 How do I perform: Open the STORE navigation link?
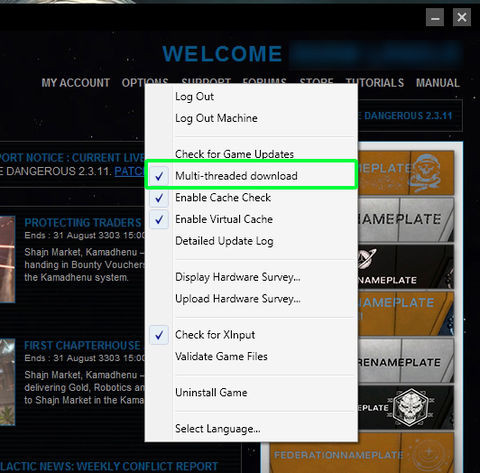(317, 81)
